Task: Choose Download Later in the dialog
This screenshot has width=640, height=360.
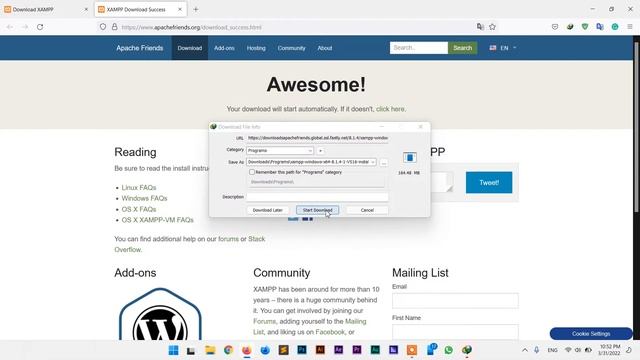Action: point(267,210)
